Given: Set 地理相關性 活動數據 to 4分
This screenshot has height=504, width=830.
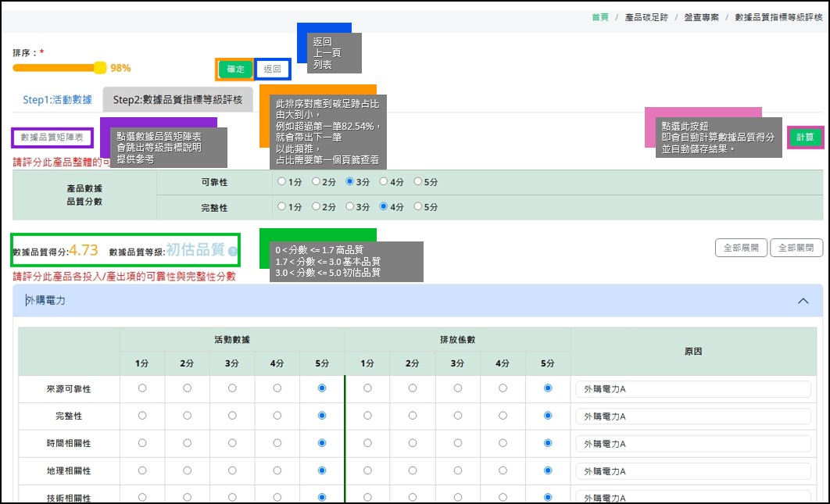Looking at the screenshot, I should (277, 470).
